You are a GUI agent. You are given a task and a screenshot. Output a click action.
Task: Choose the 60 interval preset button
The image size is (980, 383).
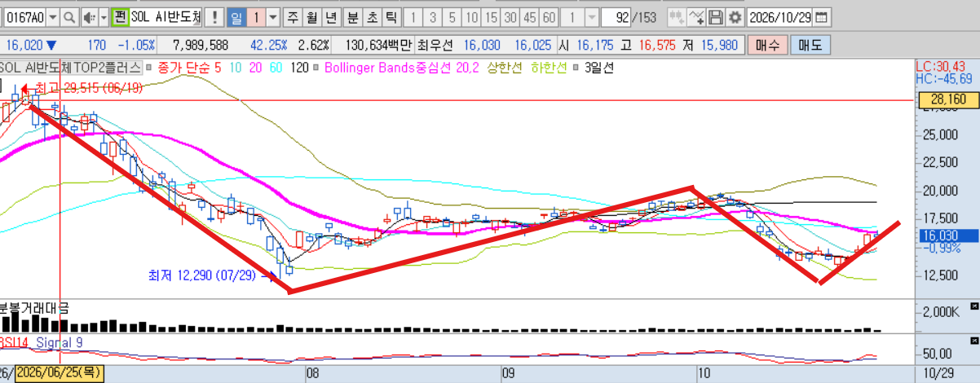pyautogui.click(x=550, y=17)
